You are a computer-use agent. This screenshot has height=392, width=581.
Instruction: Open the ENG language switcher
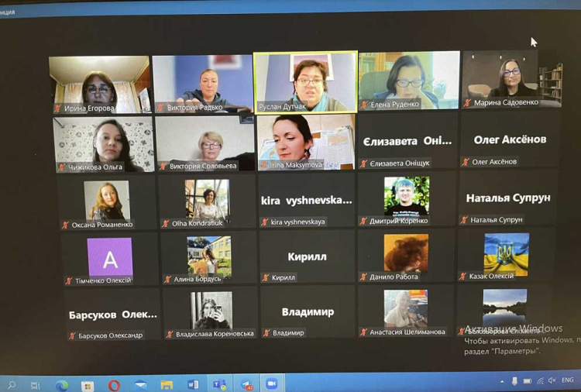coord(568,380)
